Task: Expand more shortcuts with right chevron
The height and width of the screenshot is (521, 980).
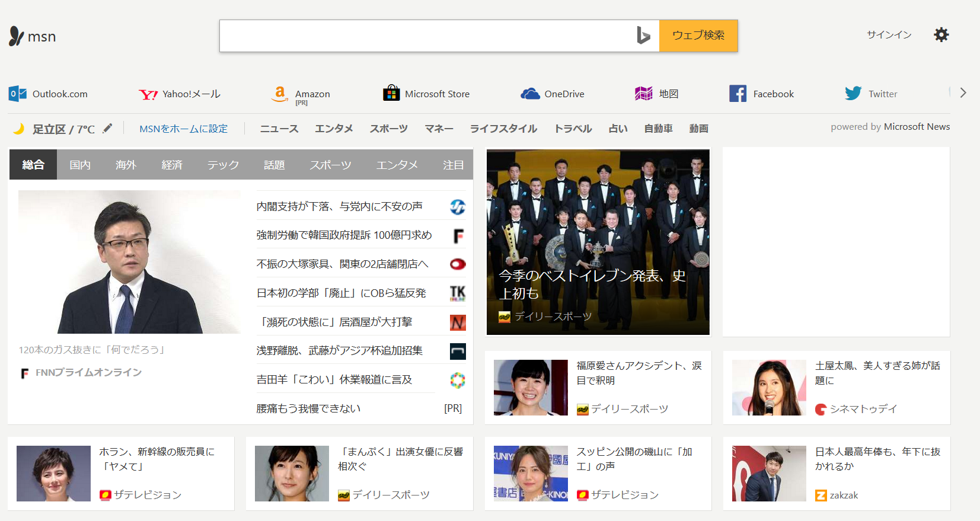Action: coord(963,93)
